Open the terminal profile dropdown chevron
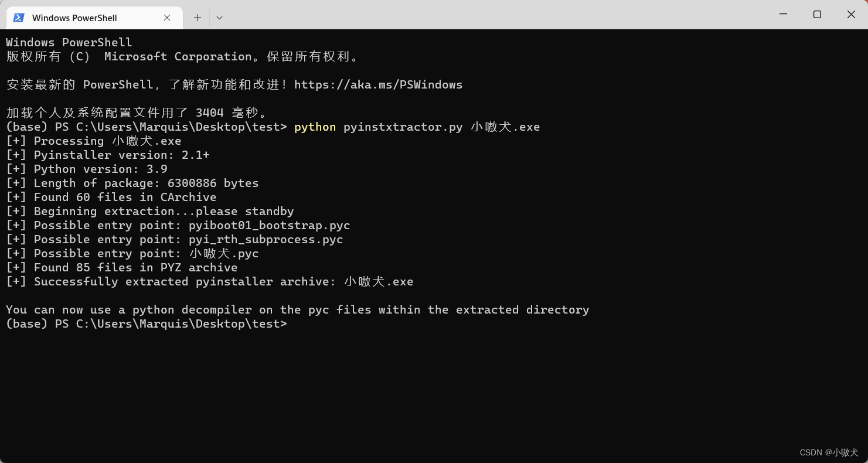 pyautogui.click(x=219, y=18)
